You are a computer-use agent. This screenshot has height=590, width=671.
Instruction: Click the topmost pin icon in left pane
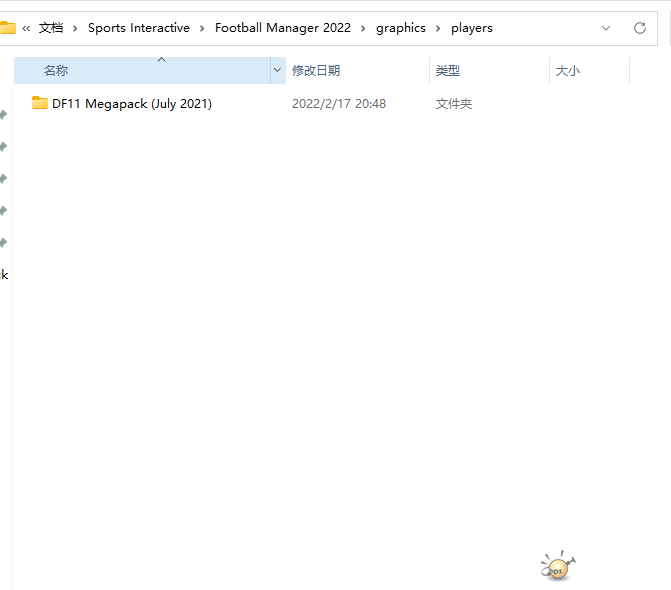[4, 115]
